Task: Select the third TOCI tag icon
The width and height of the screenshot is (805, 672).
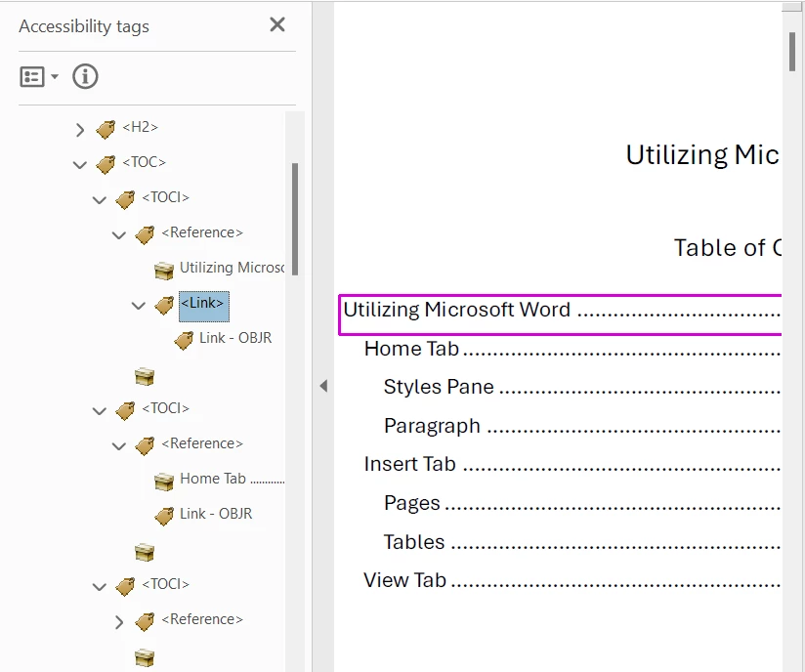Action: pos(125,587)
